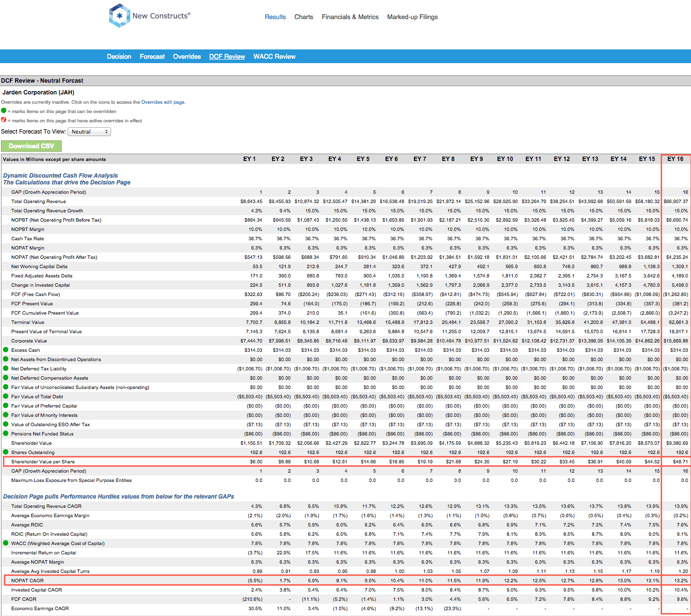Click the Average ROIC row label
Viewport: 691px width, 616px height.
[x=27, y=525]
